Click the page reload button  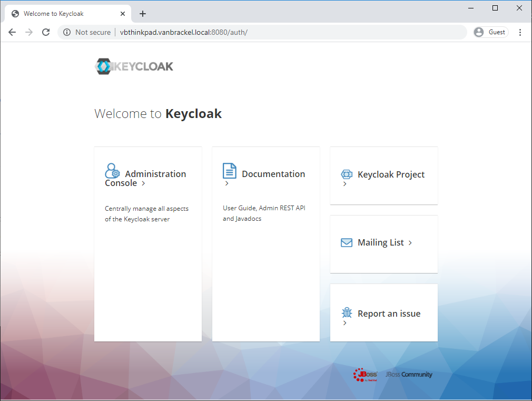point(46,32)
